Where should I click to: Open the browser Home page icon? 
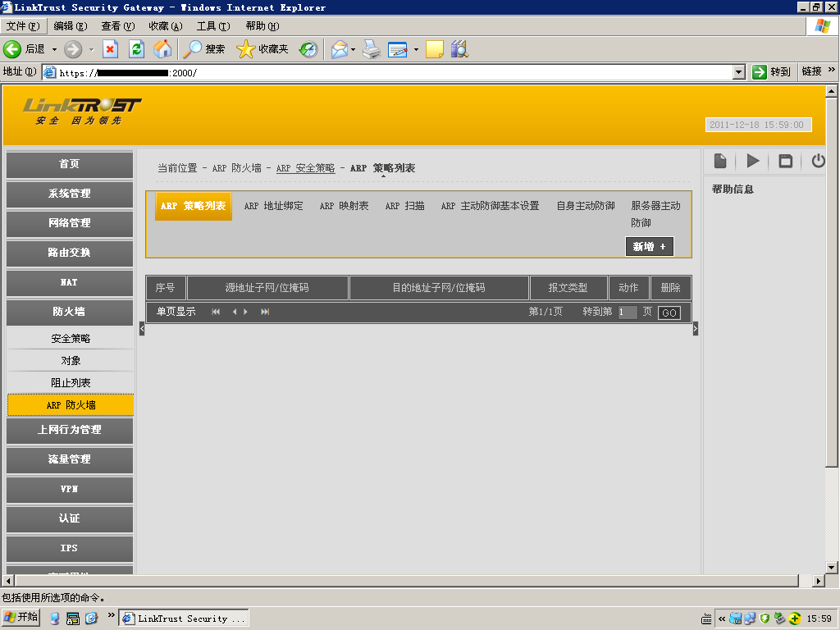pyautogui.click(x=162, y=49)
